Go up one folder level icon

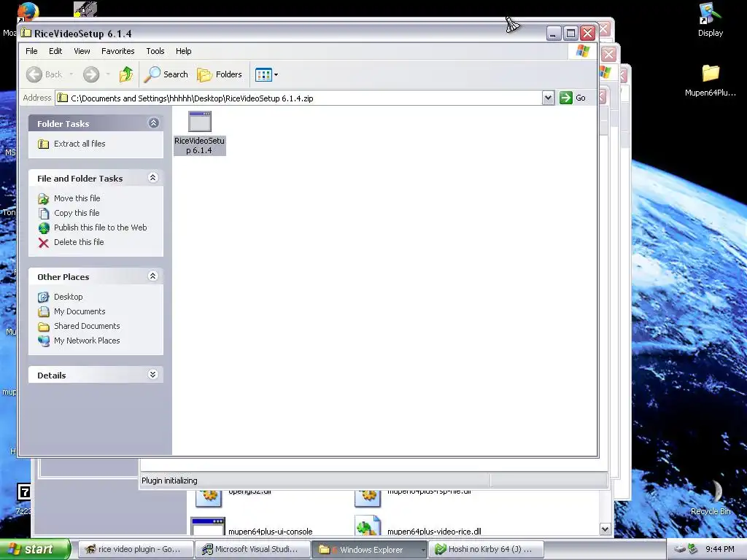click(126, 74)
